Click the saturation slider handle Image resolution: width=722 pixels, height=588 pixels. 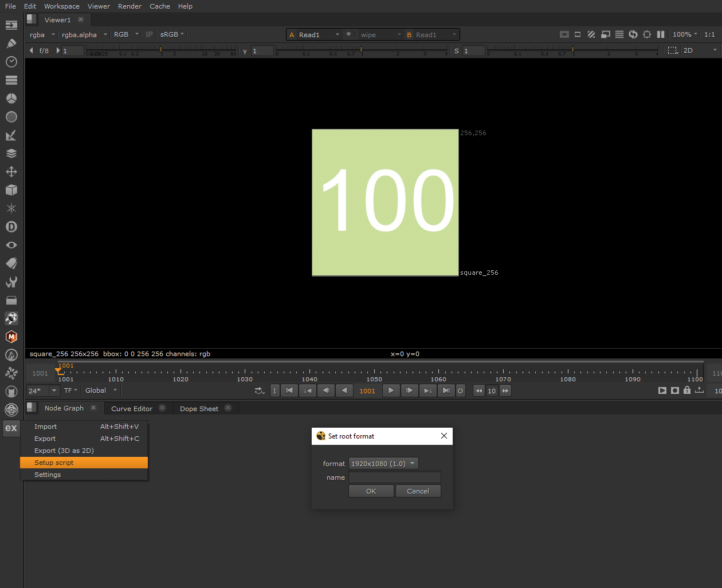(572, 50)
